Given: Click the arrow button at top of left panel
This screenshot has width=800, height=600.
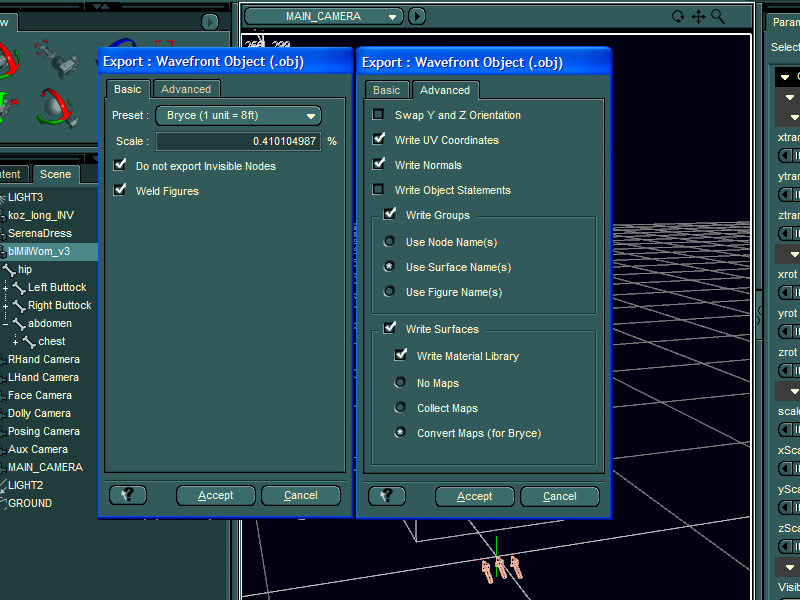Looking at the screenshot, I should coord(210,22).
